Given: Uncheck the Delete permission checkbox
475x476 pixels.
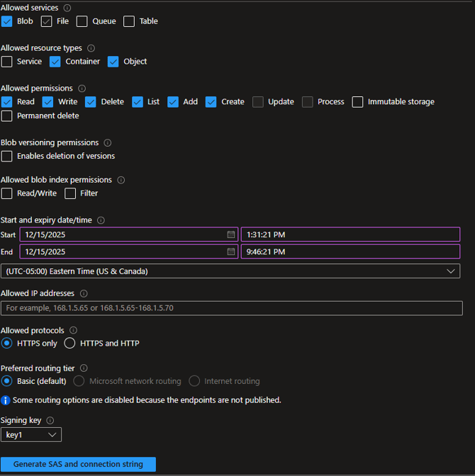Looking at the screenshot, I should (91, 102).
